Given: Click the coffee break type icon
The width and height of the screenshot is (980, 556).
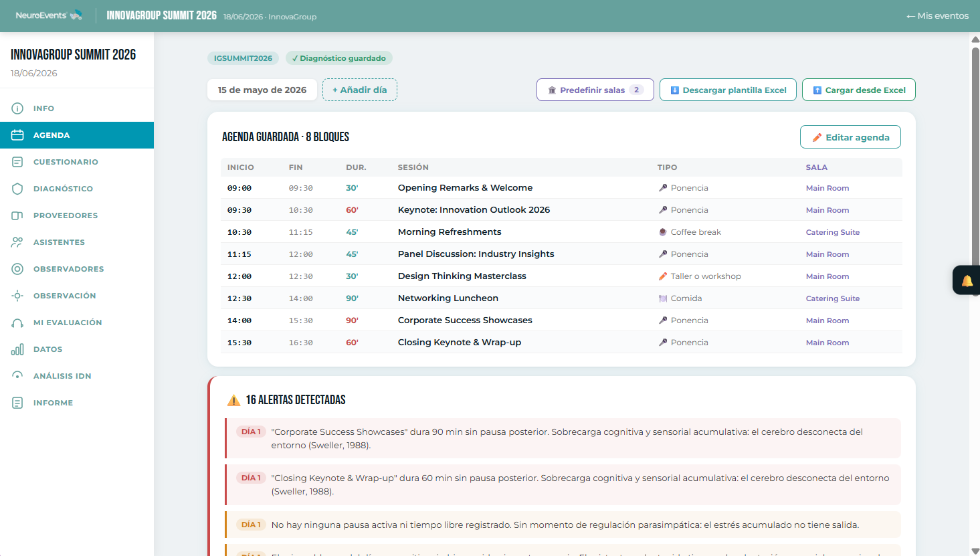Looking at the screenshot, I should pos(663,232).
